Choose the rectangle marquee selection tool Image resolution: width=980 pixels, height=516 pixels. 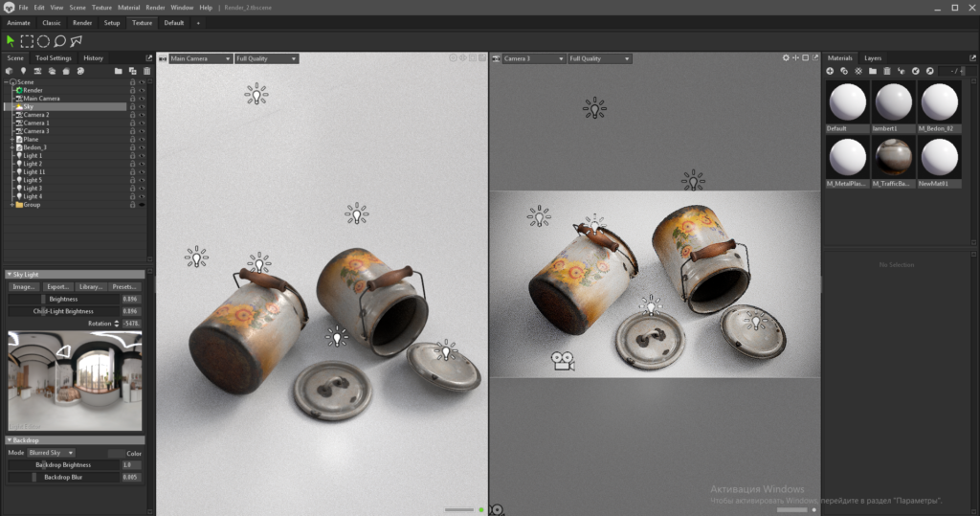(27, 41)
